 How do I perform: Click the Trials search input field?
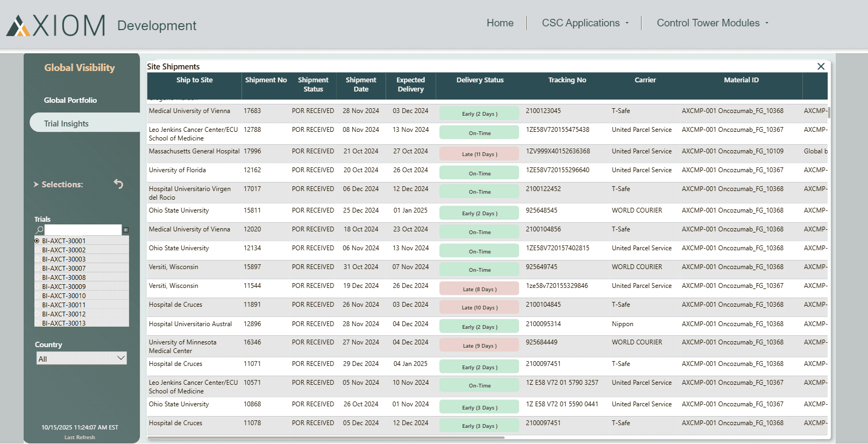pyautogui.click(x=83, y=230)
